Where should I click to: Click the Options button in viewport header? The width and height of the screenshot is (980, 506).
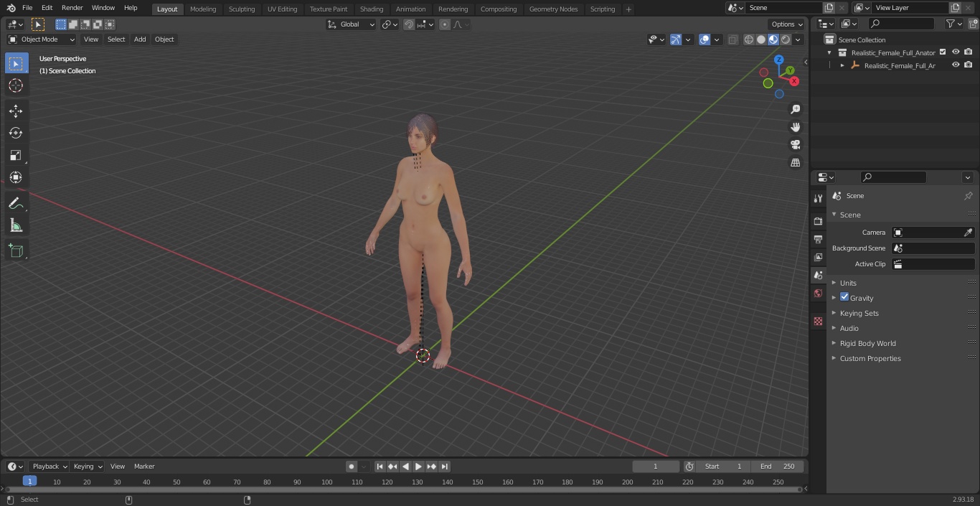click(x=787, y=24)
